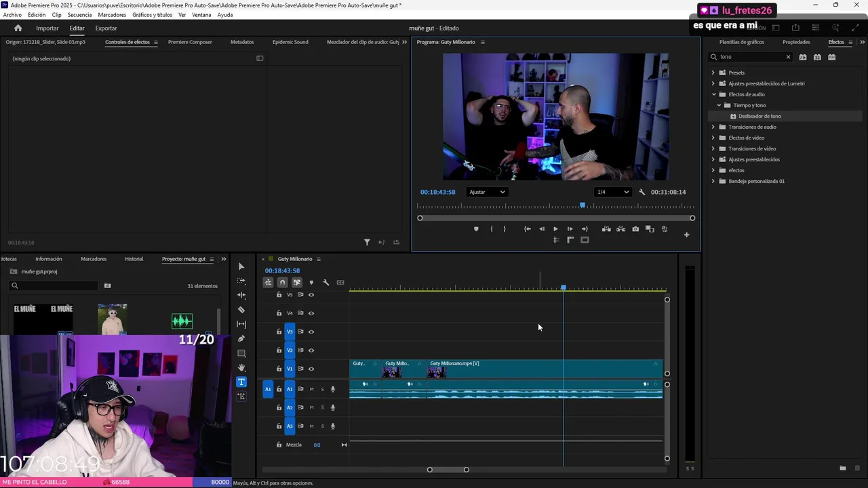Create new custom bin in Effects
This screenshot has height=488, width=868.
(842, 468)
